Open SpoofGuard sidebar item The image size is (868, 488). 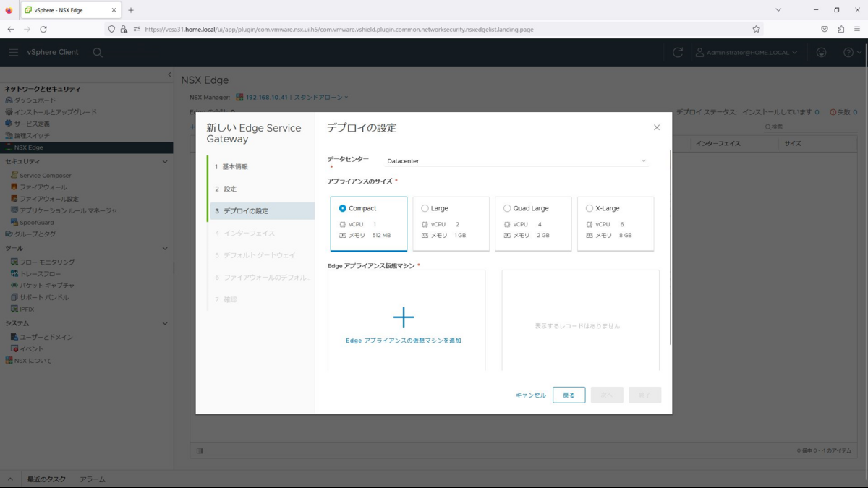coord(36,223)
